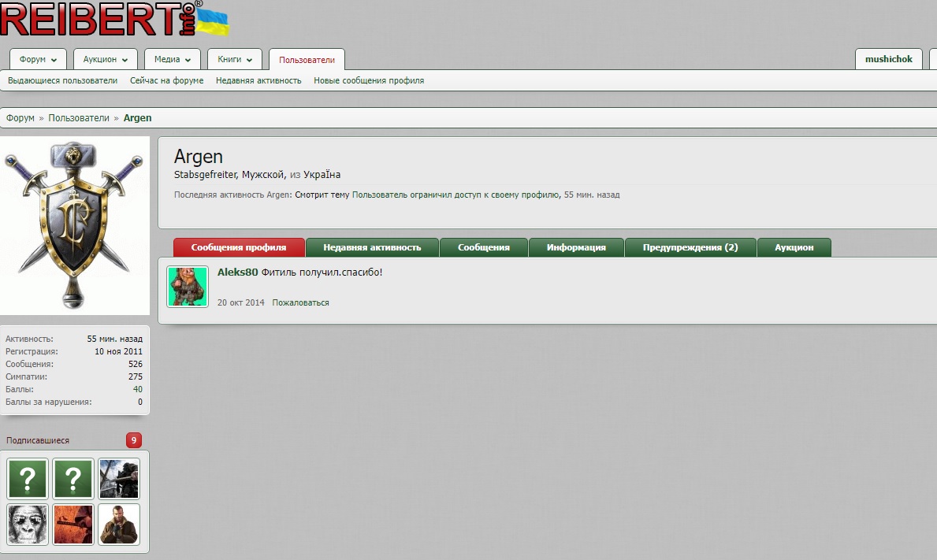This screenshot has width=937, height=560.
Task: Open Argen's large shield avatar image
Action: (x=75, y=226)
